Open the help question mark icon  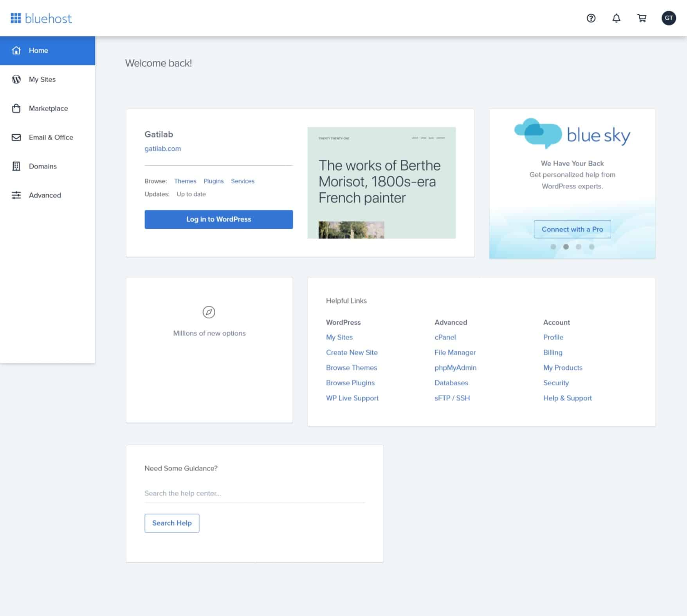coord(591,18)
